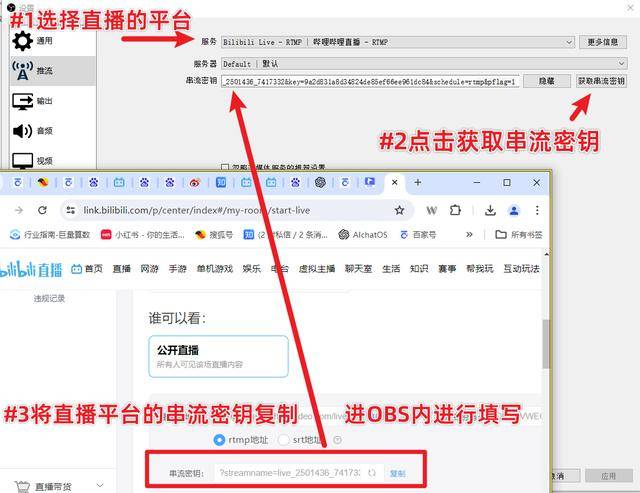This screenshot has height=493, width=640.
Task: Click the help icon beside srt地址
Action: tap(338, 440)
